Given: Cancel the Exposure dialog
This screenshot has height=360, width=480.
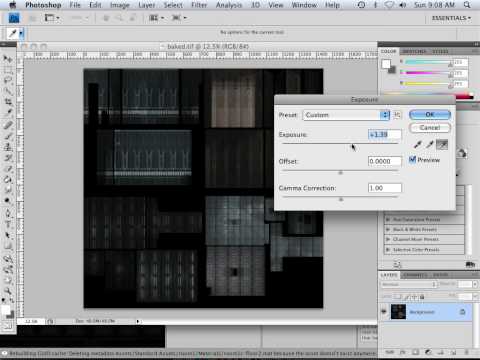Looking at the screenshot, I should (x=430, y=128).
